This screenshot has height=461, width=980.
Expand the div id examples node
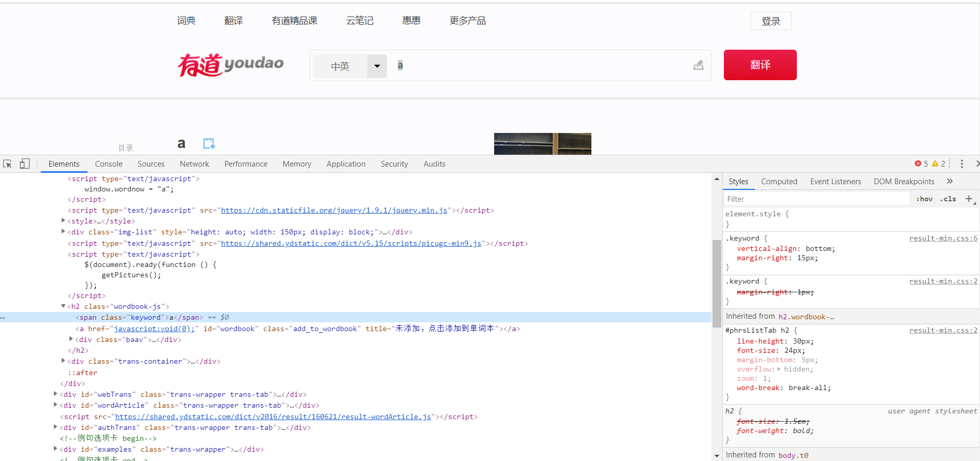coord(55,449)
